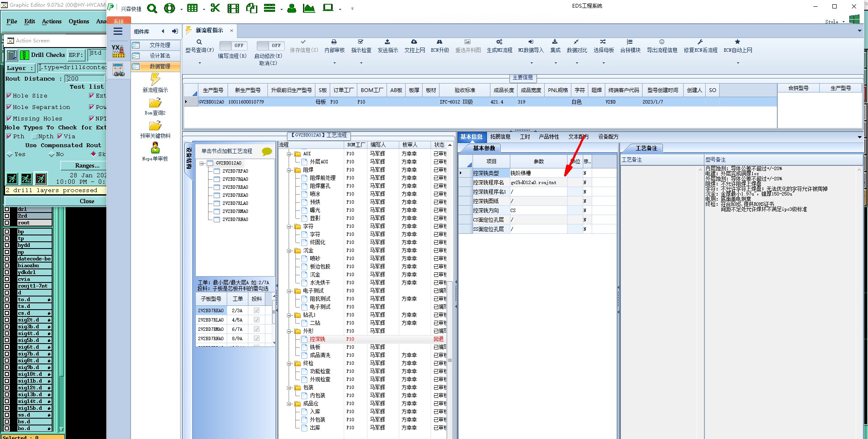Click 生成MI流程 gears tool
The height and width of the screenshot is (439, 868).
tap(499, 46)
